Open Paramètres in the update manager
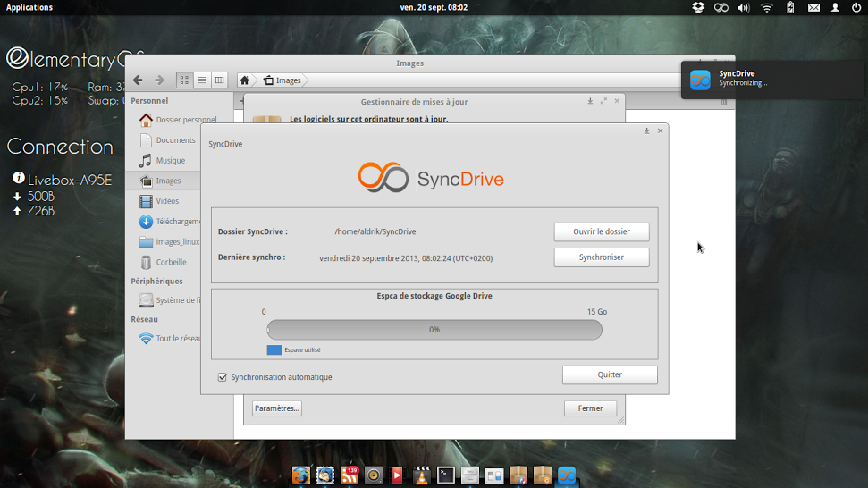This screenshot has height=488, width=868. click(x=277, y=408)
